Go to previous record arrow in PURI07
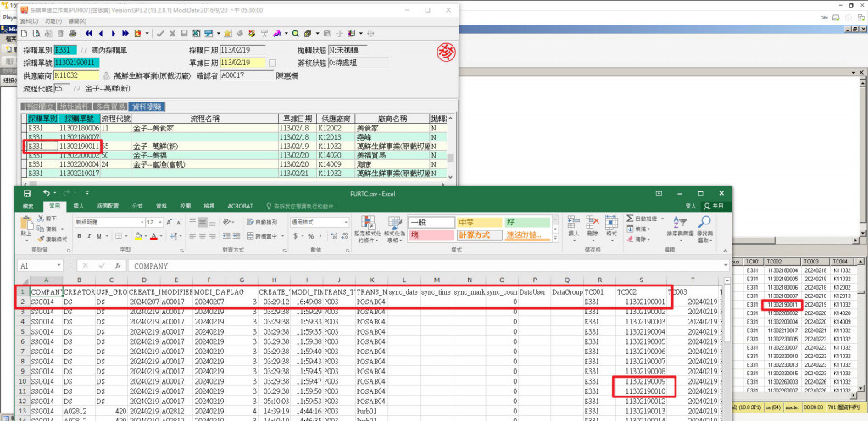The width and height of the screenshot is (868, 421). pyautogui.click(x=101, y=33)
